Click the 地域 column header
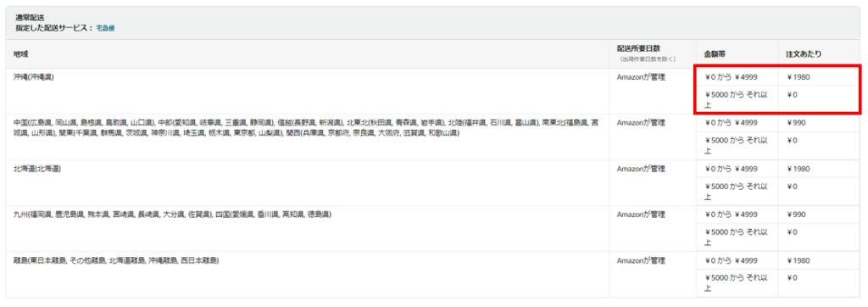 tap(20, 54)
